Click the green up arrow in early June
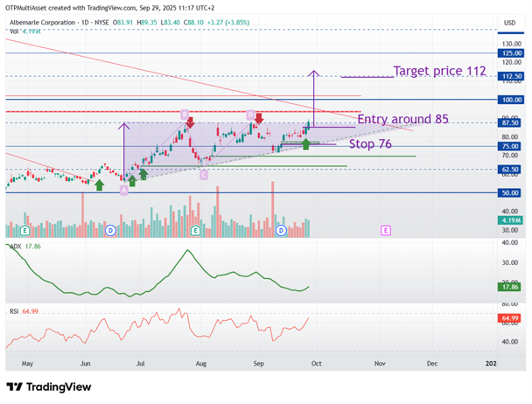Image resolution: width=532 pixels, height=404 pixels. [x=99, y=185]
